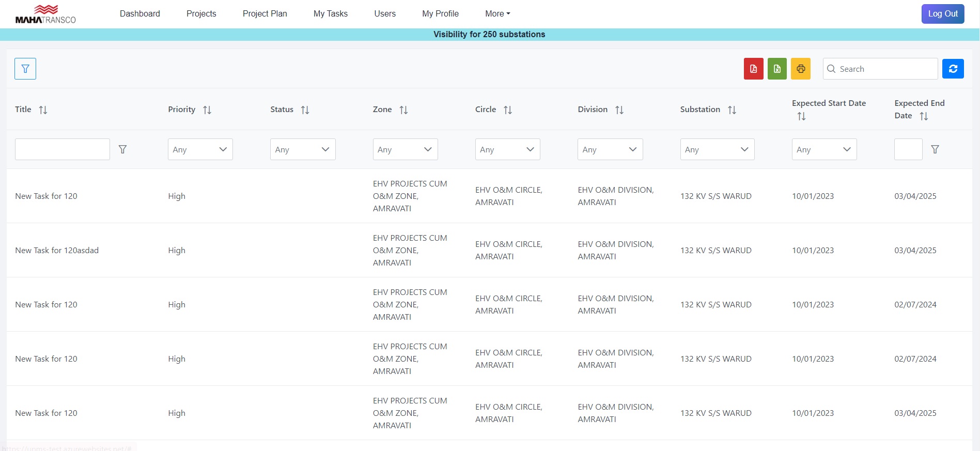Screen dimensions: 980x451
Task: Open Title filter options funnel
Action: click(x=122, y=149)
